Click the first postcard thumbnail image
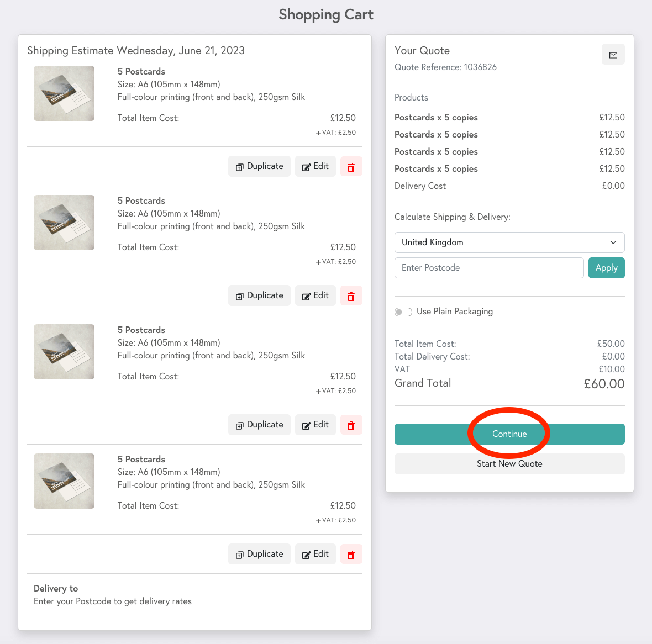652x644 pixels. click(x=64, y=93)
